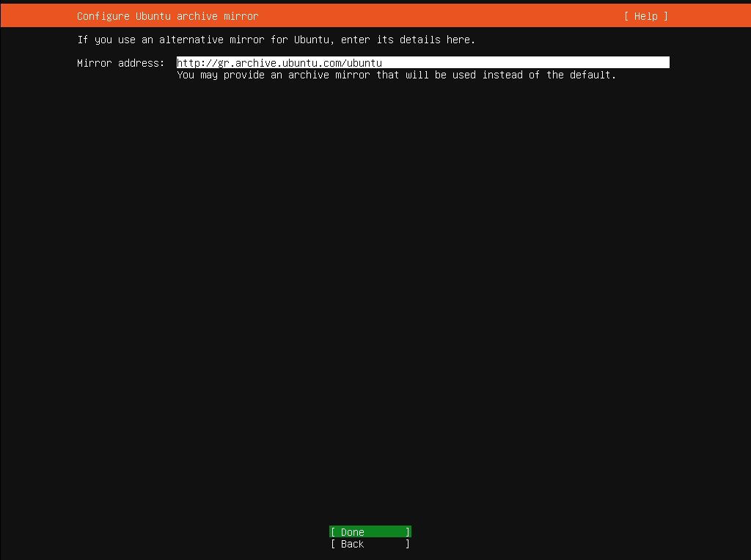Click the orange installer header bar
751x560 pixels.
375,15
